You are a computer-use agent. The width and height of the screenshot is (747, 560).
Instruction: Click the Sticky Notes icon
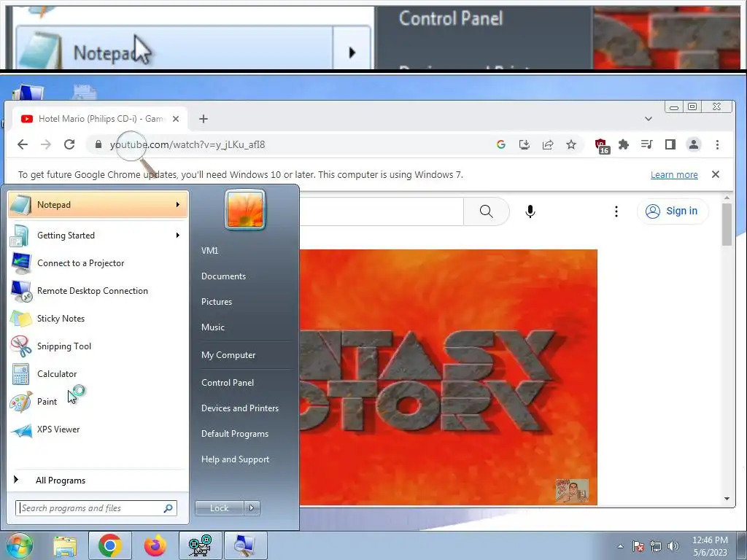point(20,319)
